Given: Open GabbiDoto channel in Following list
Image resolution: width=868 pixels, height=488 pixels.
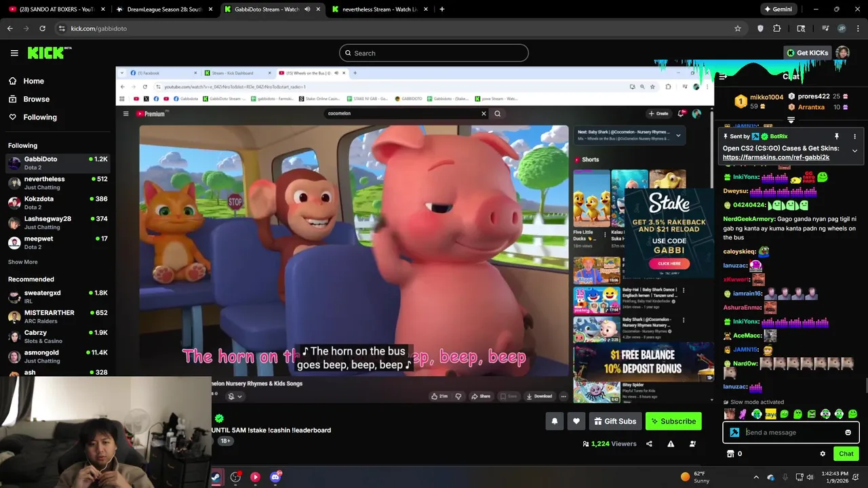Looking at the screenshot, I should pyautogui.click(x=58, y=163).
